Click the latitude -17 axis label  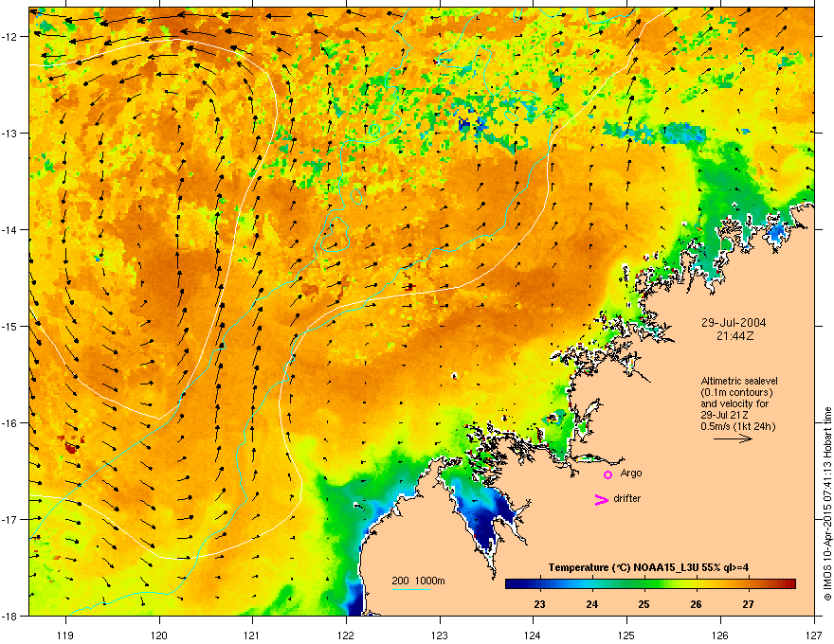[10, 519]
